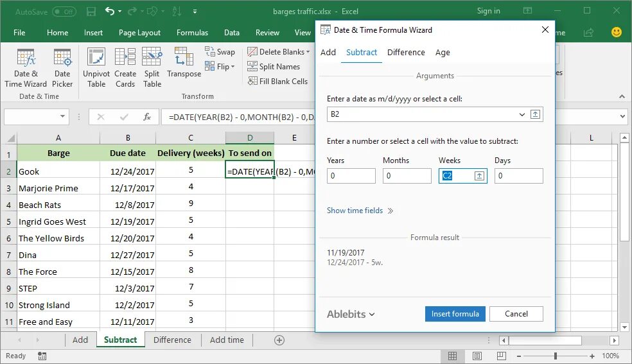632x364 pixels.
Task: Select column C header
Action: tap(190, 138)
